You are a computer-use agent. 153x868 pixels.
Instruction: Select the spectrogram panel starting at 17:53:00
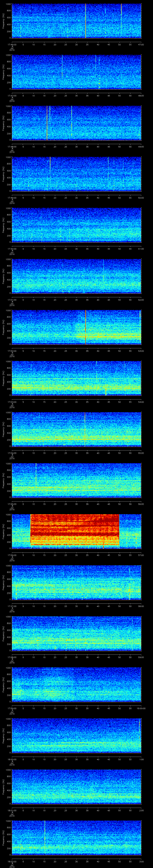[76, 378]
